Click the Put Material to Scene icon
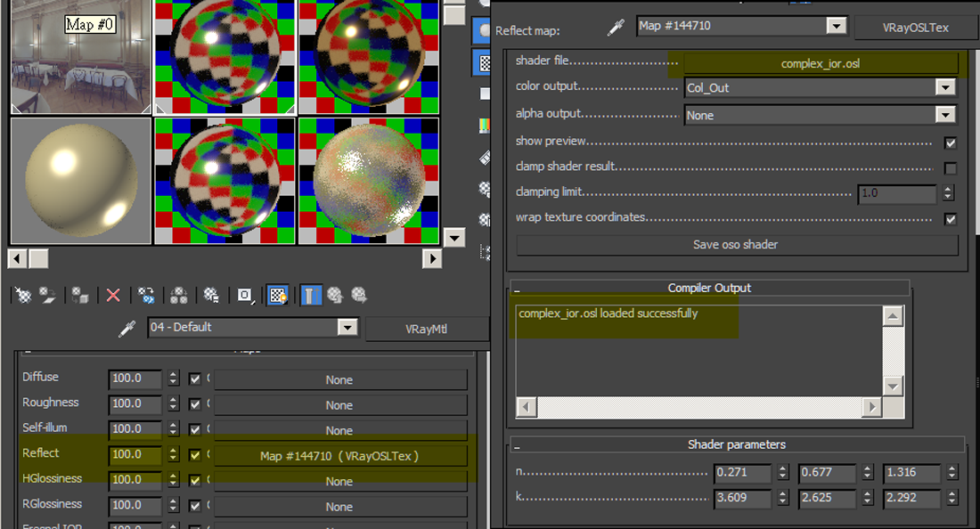 (47, 295)
